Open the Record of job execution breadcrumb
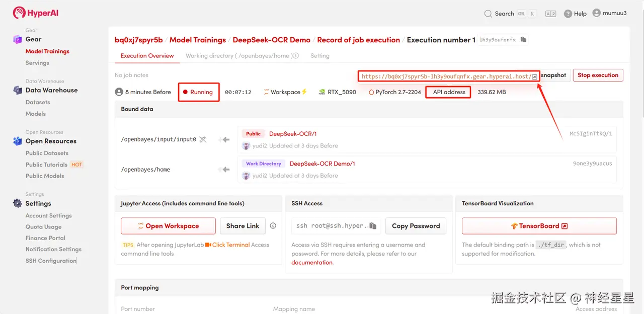The width and height of the screenshot is (644, 314). click(359, 40)
